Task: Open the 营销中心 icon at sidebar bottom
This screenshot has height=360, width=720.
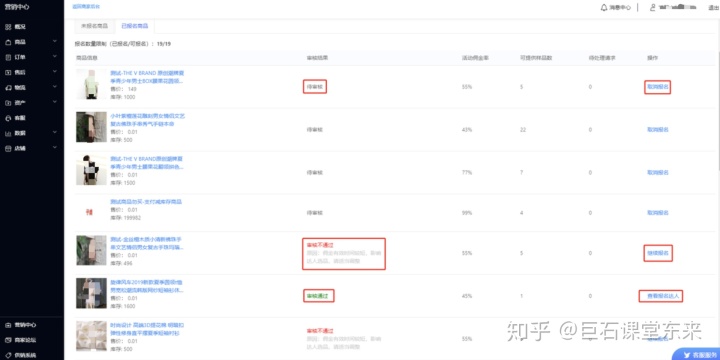Action: click(8, 325)
